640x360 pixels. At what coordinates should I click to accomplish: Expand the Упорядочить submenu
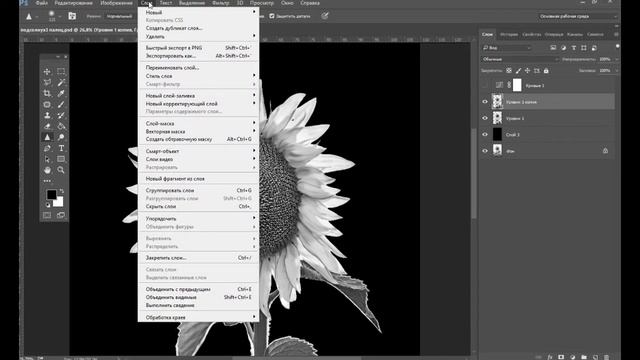tap(198, 219)
